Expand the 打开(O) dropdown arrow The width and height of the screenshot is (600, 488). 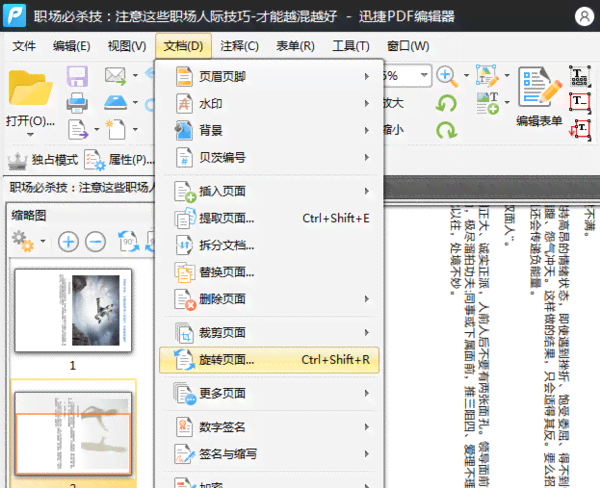pyautogui.click(x=30, y=135)
